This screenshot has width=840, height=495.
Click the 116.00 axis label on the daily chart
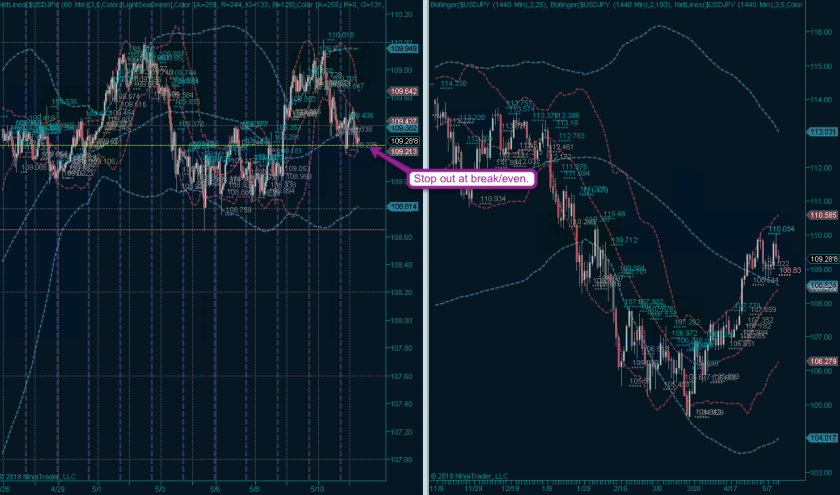point(821,33)
